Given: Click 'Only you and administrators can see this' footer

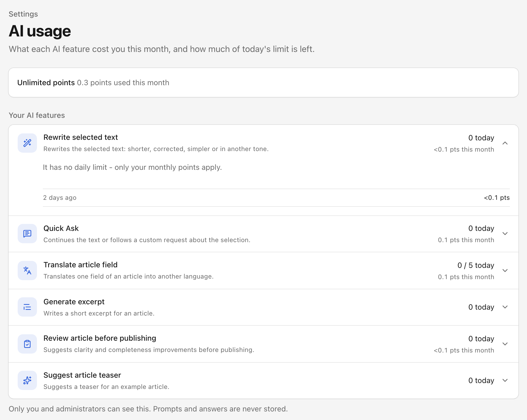Looking at the screenshot, I should click(148, 409).
